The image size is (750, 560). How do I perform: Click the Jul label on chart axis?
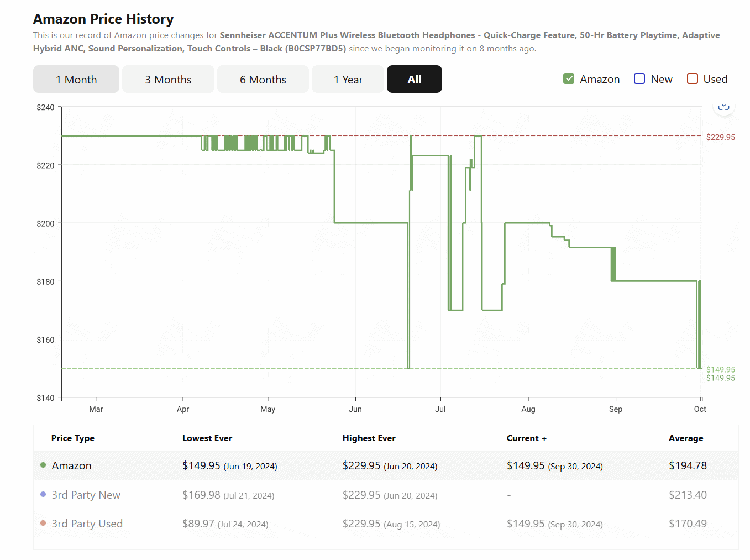[x=440, y=409]
